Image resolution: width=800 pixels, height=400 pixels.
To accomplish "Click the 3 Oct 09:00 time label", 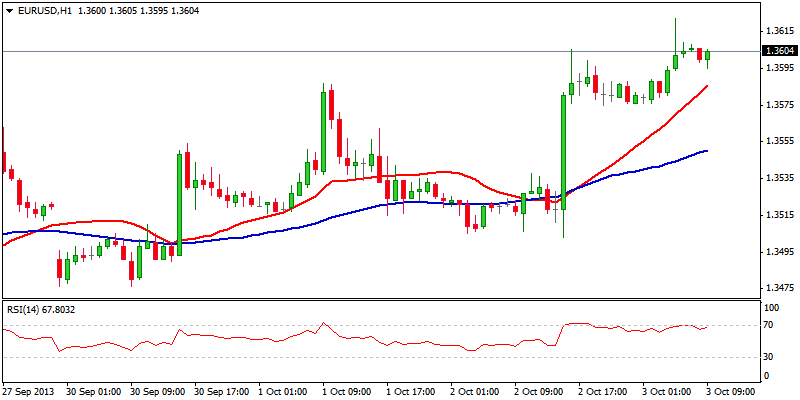I will coord(729,392).
